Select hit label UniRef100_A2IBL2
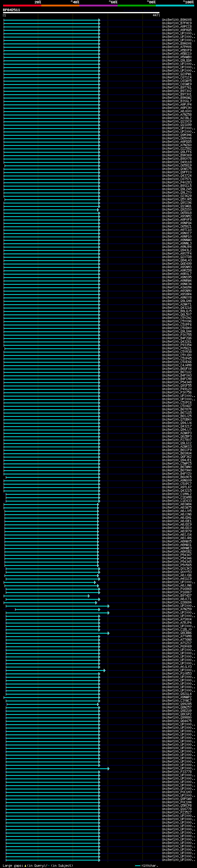197x868 pixels. pyautogui.click(x=177, y=118)
